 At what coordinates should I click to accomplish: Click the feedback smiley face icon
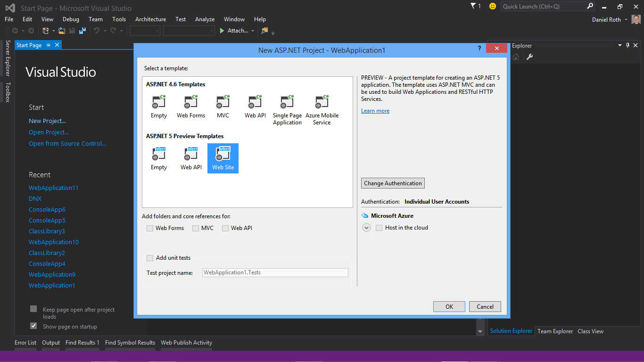(x=493, y=6)
